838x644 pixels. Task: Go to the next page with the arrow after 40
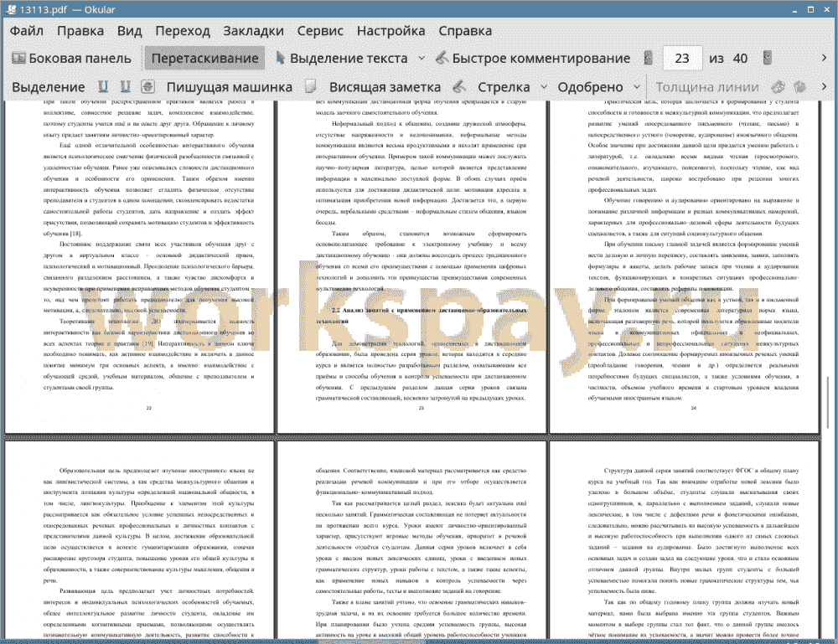tap(768, 59)
